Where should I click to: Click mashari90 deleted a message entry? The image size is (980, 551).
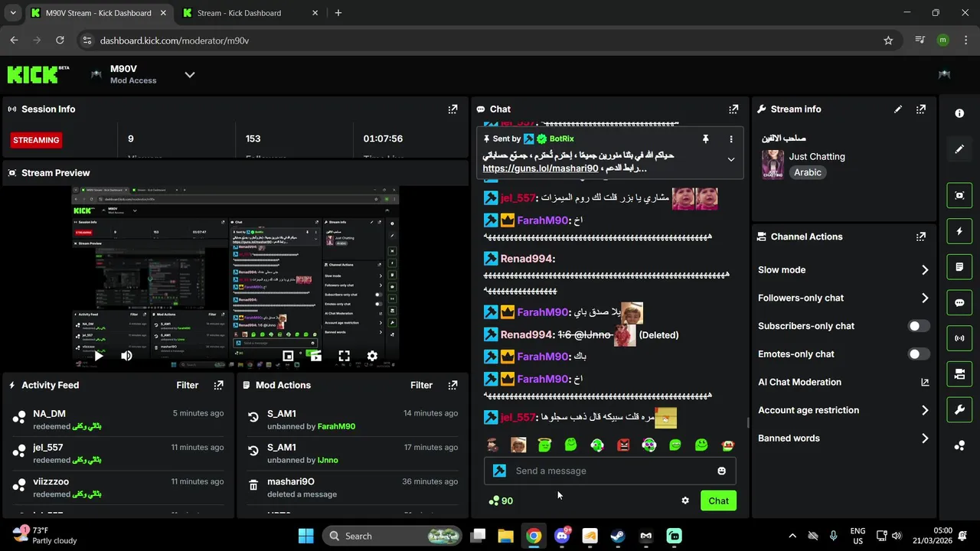[x=353, y=487]
